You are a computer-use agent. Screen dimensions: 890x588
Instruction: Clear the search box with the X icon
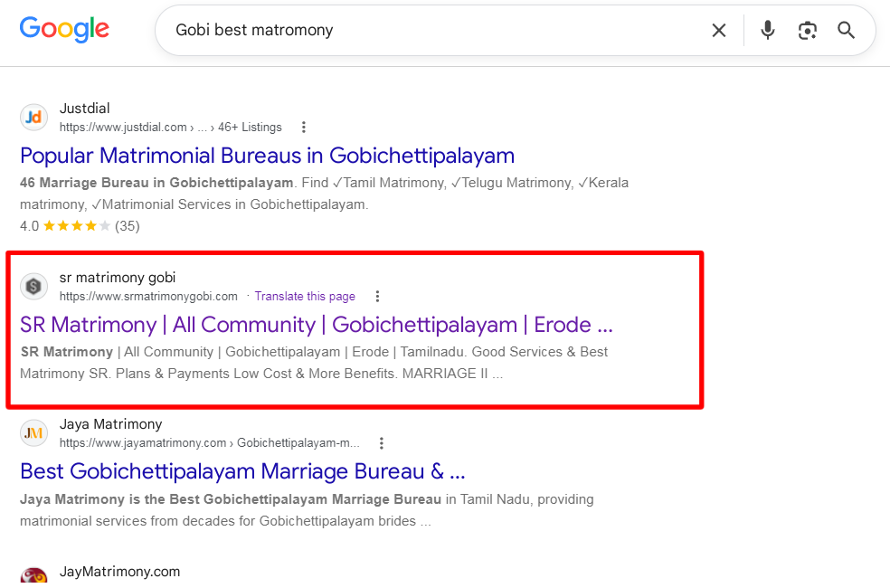(x=718, y=30)
